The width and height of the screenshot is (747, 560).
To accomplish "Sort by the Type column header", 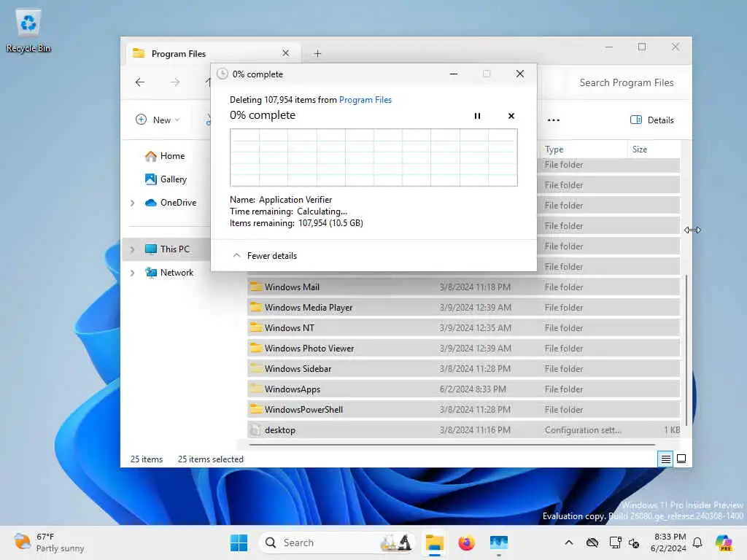I will [x=583, y=149].
